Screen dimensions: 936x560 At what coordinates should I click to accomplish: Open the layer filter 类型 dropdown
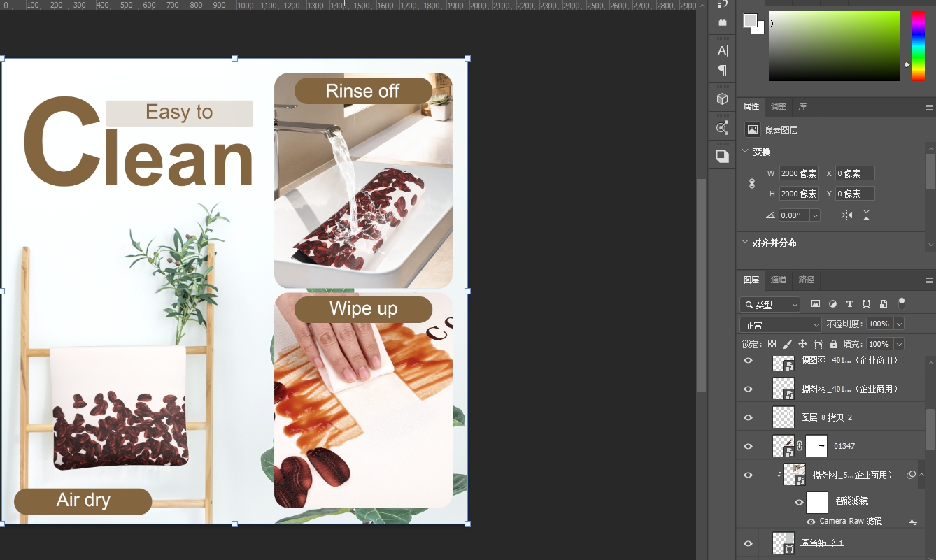click(x=770, y=305)
